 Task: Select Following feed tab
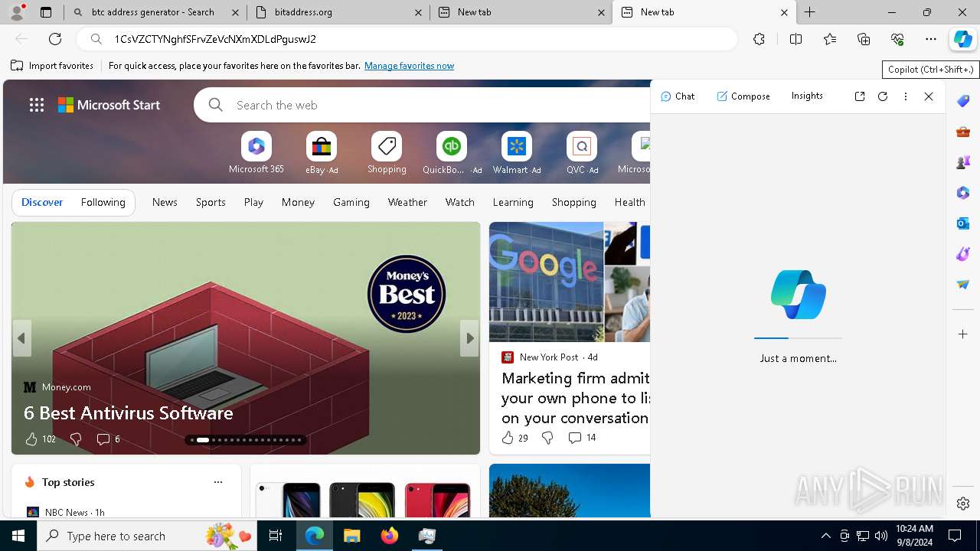point(103,202)
